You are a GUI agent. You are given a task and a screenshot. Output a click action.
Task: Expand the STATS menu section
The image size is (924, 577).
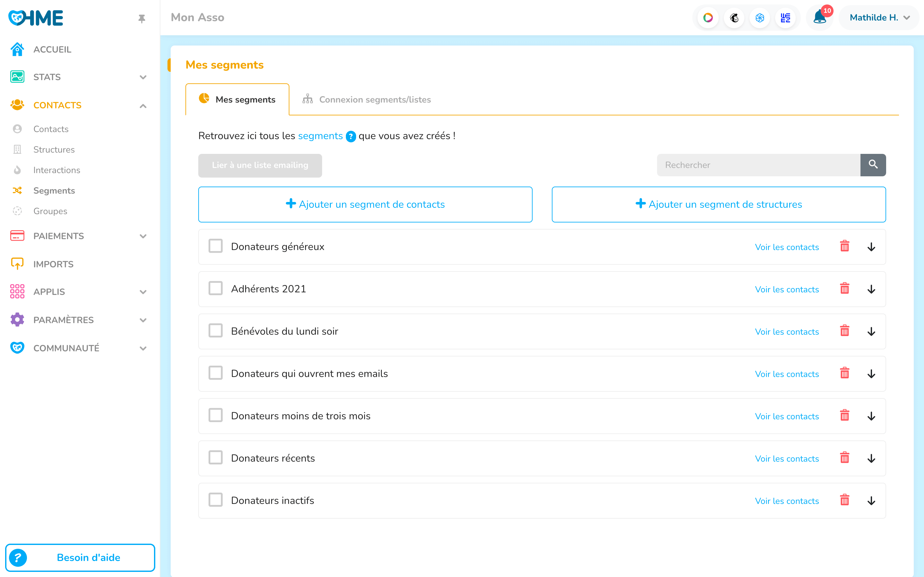click(143, 77)
